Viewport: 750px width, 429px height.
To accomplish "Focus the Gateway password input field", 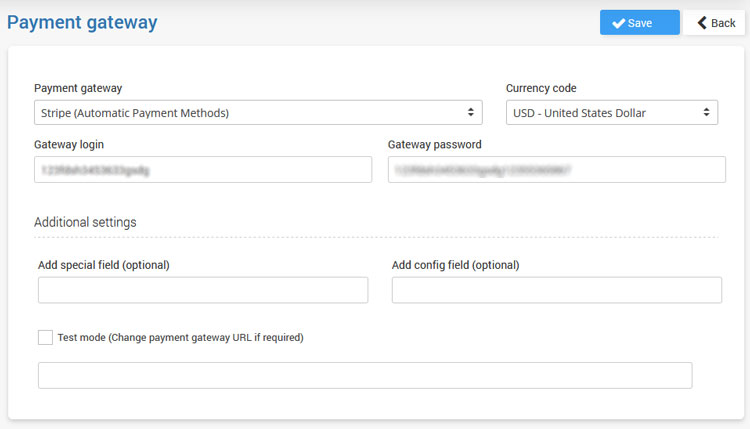I will (556, 170).
